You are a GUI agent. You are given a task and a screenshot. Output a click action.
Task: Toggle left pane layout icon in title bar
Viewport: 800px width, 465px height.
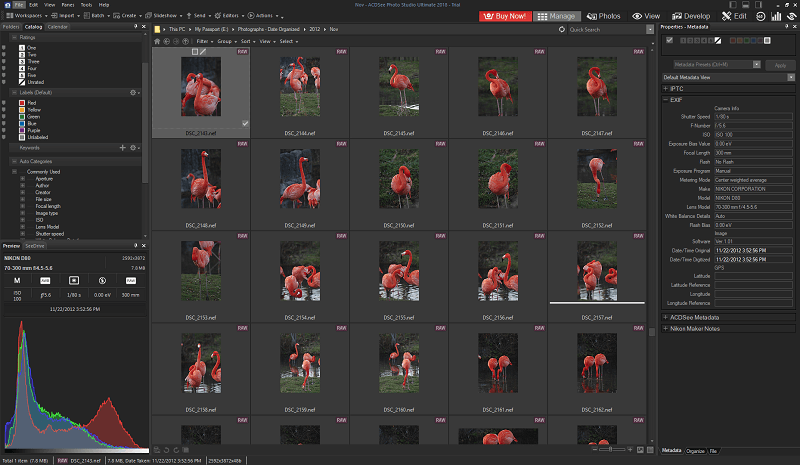733,5
